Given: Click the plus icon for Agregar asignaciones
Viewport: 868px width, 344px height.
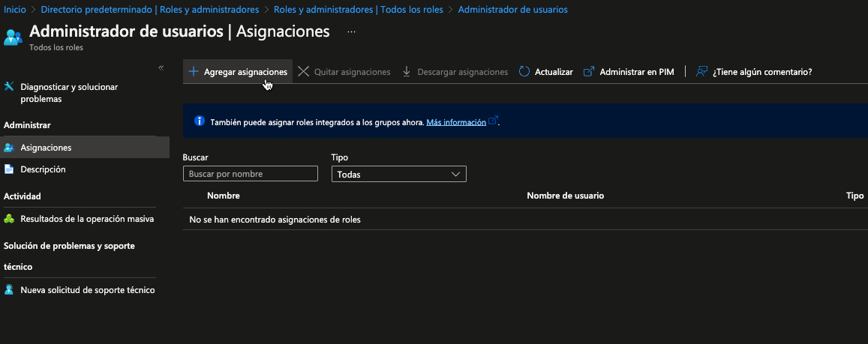Looking at the screenshot, I should [x=194, y=72].
